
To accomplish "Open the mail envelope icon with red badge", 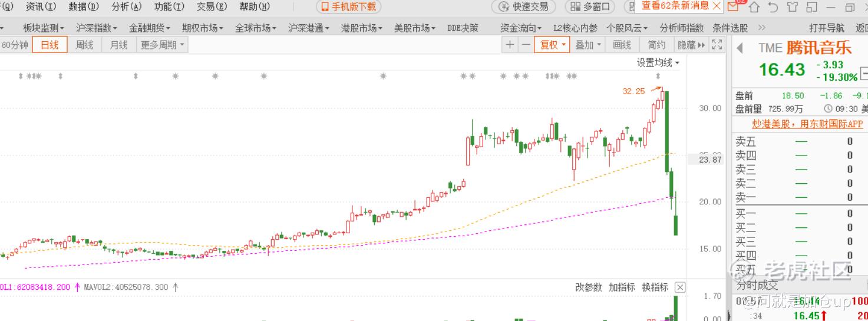I will (x=734, y=6).
